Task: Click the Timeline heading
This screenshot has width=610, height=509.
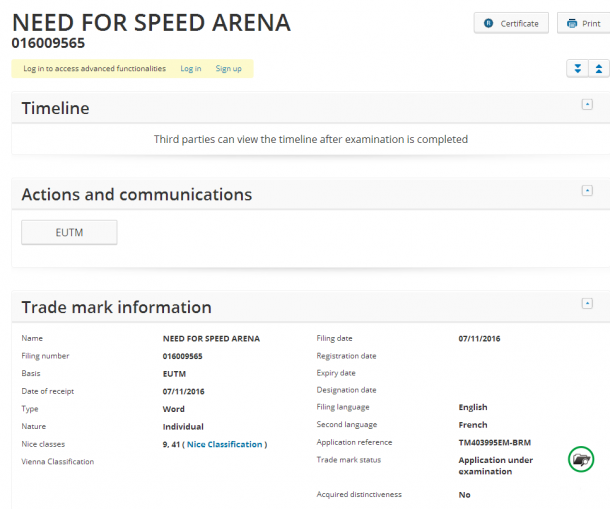Action: [x=55, y=108]
